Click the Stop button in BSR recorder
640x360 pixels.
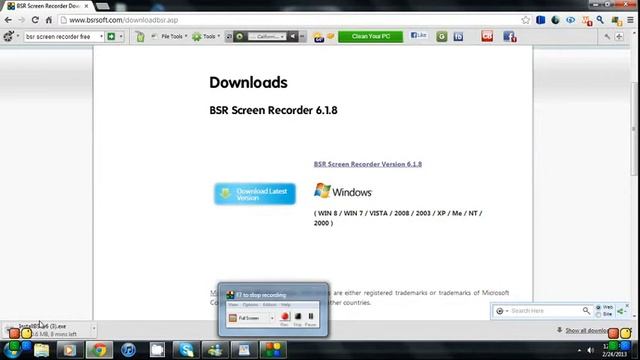(298, 317)
